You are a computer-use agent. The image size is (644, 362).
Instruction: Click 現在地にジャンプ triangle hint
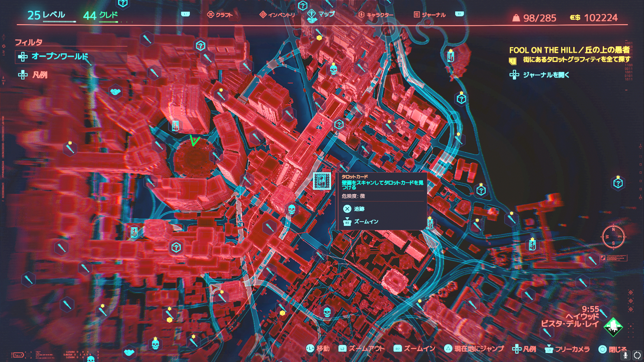pos(474,349)
